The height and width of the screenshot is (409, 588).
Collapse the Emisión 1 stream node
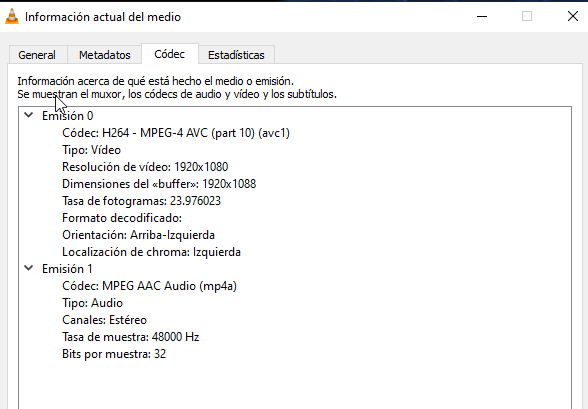tap(29, 268)
